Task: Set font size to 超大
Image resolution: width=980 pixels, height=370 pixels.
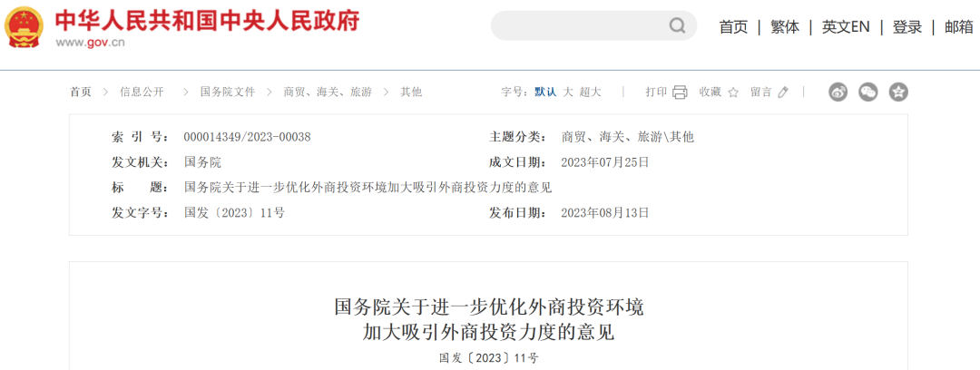Action: point(590,92)
